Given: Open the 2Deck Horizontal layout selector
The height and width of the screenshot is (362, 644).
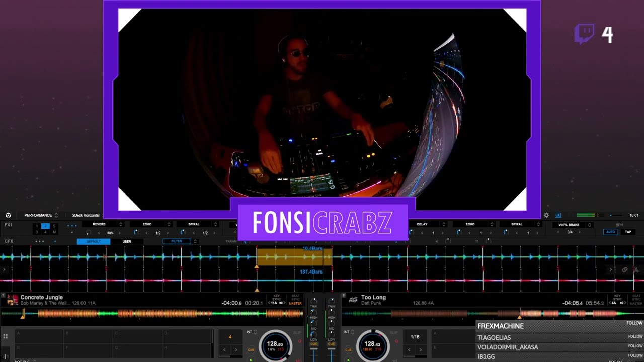Looking at the screenshot, I should click(x=86, y=215).
